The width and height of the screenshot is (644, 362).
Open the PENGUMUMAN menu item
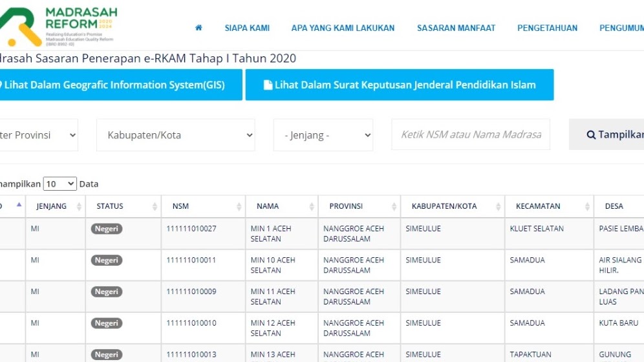(x=621, y=28)
